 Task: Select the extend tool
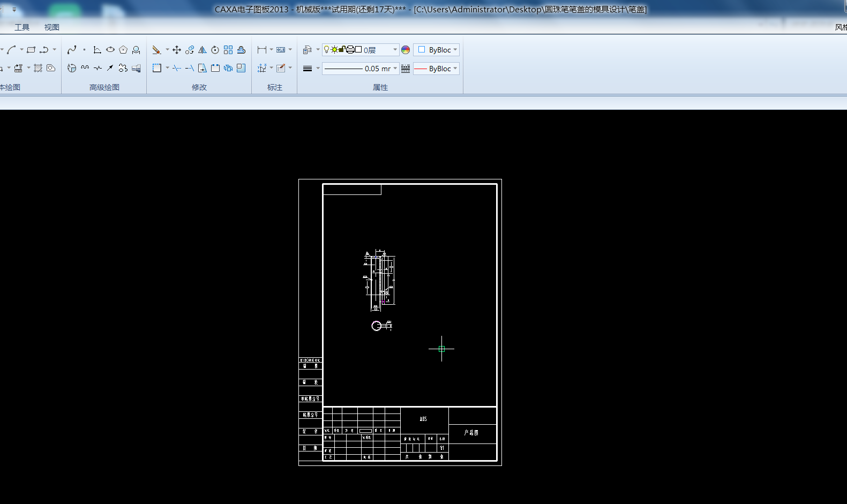pos(190,68)
